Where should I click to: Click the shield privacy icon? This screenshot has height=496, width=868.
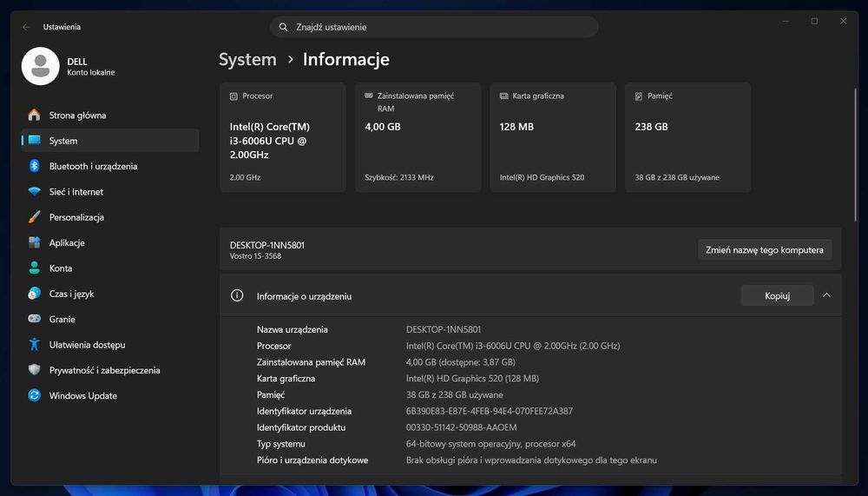35,370
